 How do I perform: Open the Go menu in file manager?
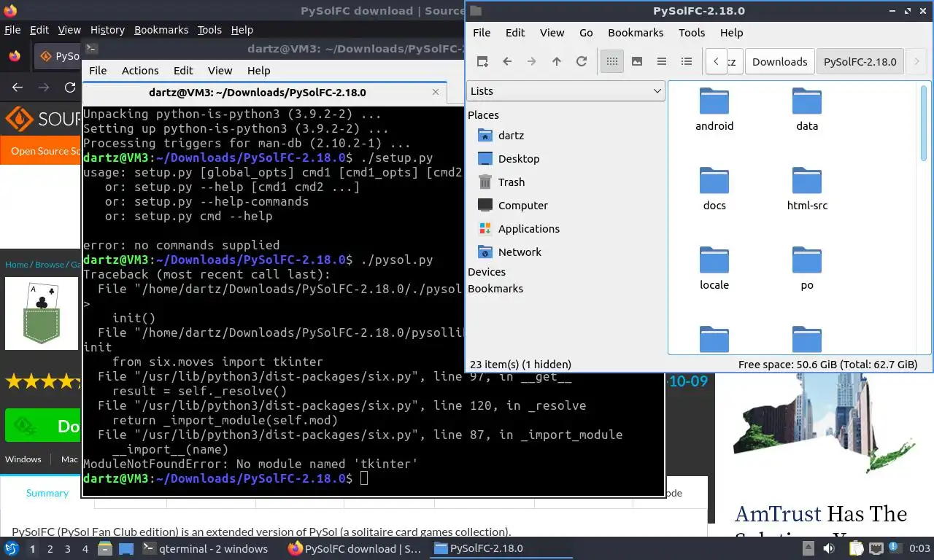click(586, 32)
